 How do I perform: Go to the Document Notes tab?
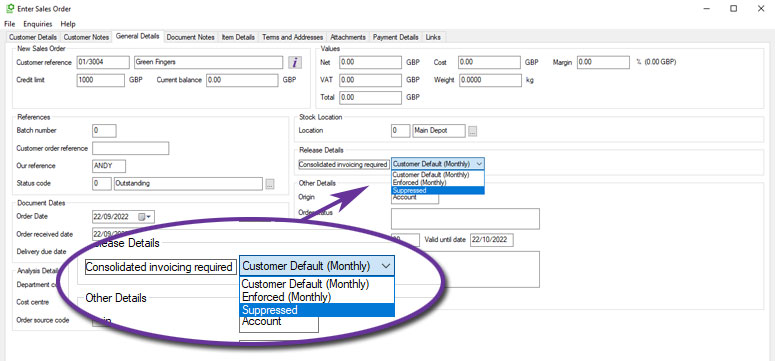(191, 37)
